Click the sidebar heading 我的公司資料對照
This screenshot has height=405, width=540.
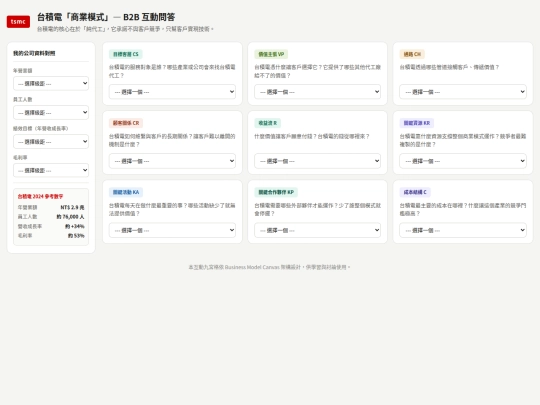34,53
